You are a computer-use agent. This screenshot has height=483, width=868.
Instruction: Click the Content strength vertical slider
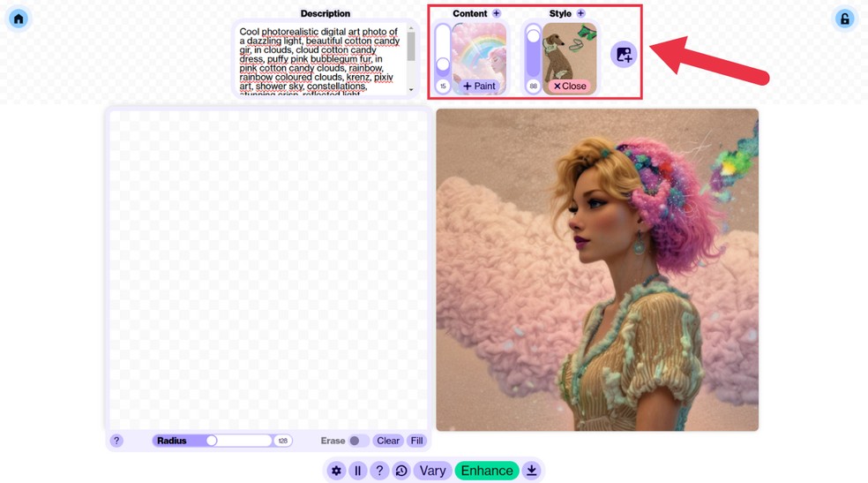coord(443,51)
